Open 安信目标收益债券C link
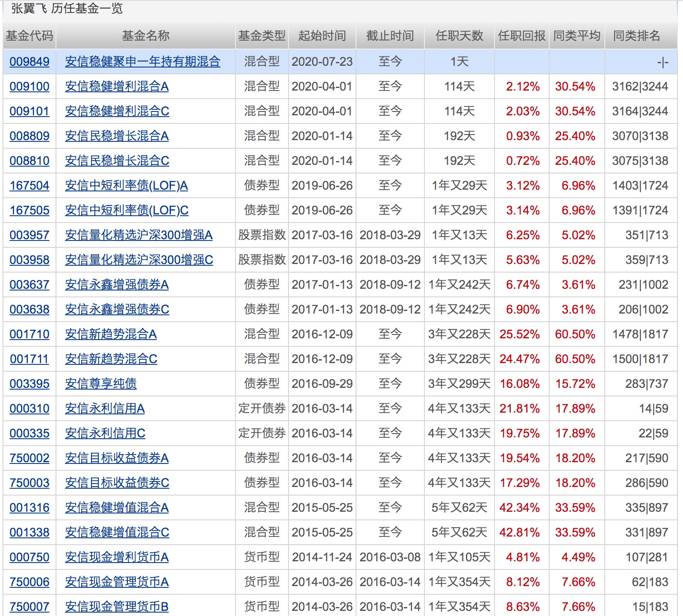Screen dimensions: 683x616 click(117, 483)
